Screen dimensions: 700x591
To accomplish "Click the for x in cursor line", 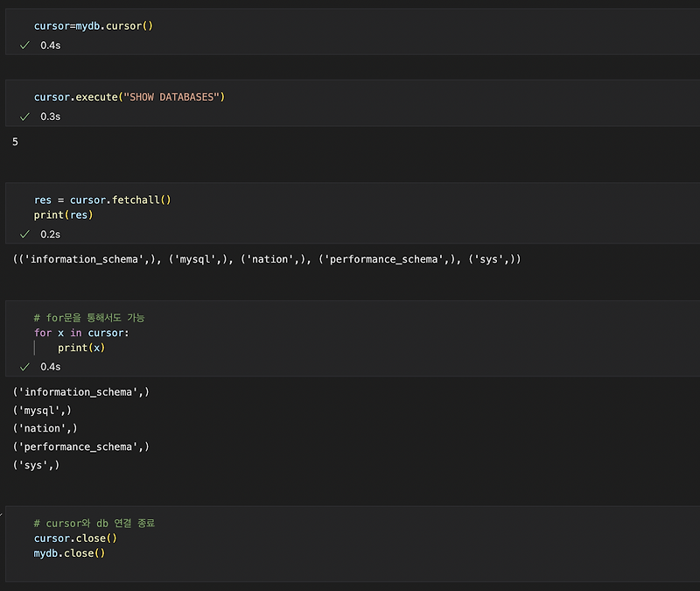I will tap(80, 332).
